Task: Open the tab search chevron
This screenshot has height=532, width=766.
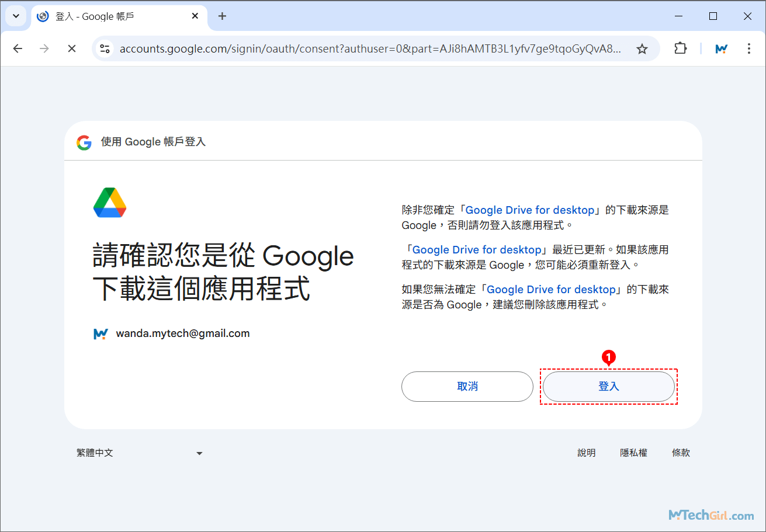Action: tap(16, 16)
